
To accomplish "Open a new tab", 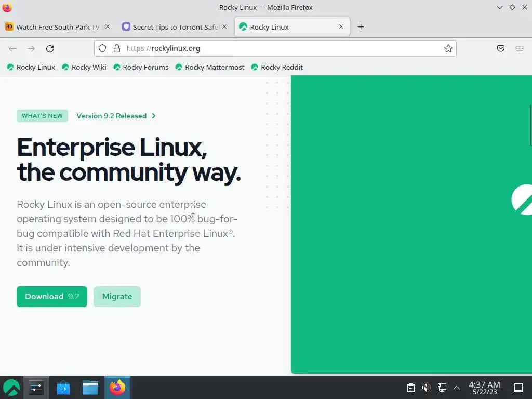I will (x=361, y=27).
